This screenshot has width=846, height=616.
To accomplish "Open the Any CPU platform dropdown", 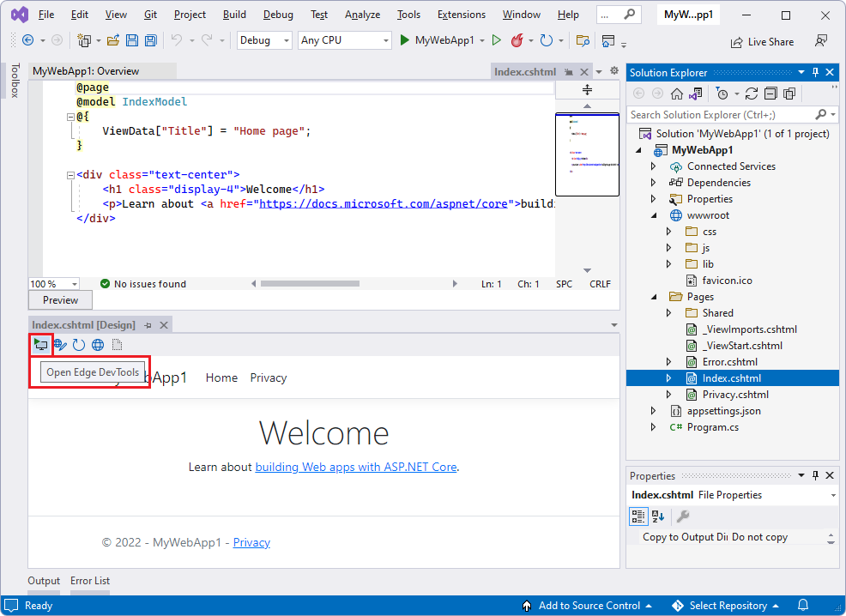I will coord(344,39).
